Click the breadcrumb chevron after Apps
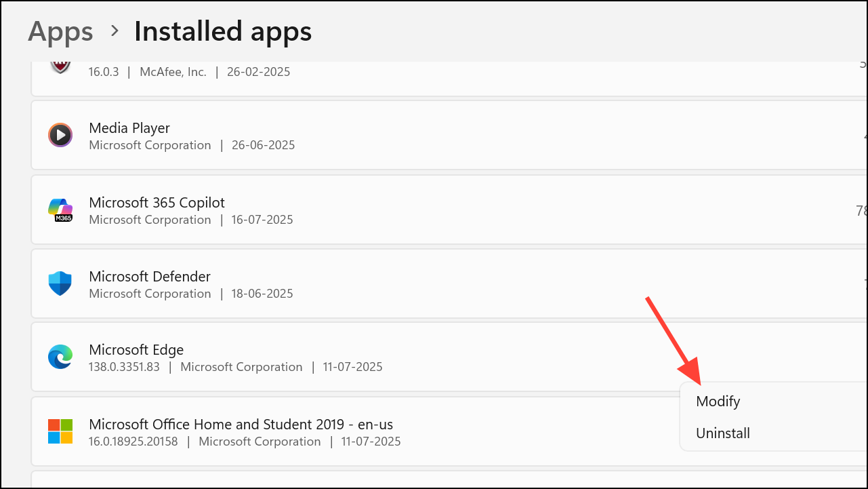This screenshot has width=868, height=489. [113, 31]
